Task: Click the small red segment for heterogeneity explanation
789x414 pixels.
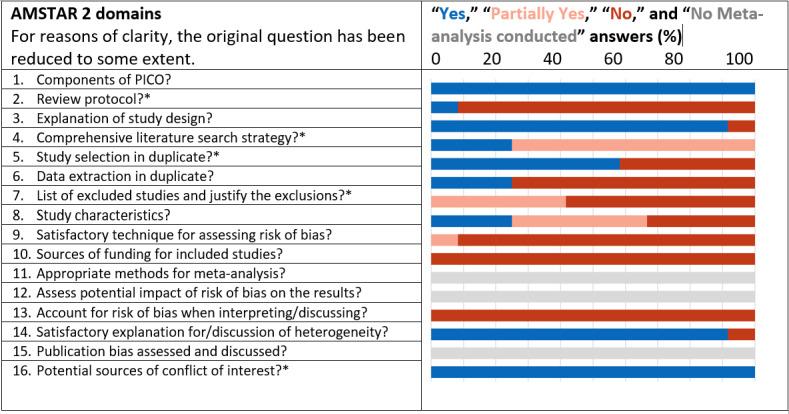Action: click(741, 334)
